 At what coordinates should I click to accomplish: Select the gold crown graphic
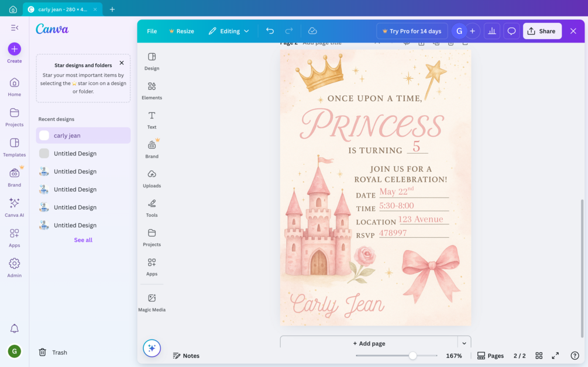point(320,72)
